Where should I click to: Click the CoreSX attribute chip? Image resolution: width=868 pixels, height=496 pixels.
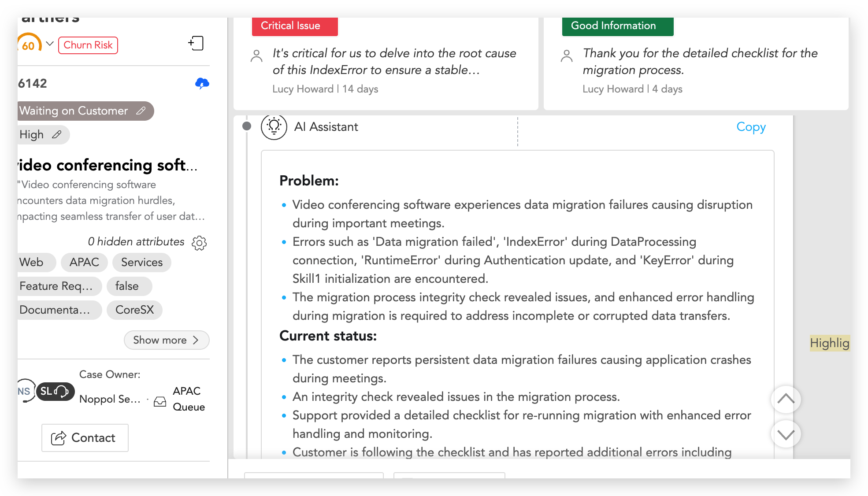tap(134, 310)
